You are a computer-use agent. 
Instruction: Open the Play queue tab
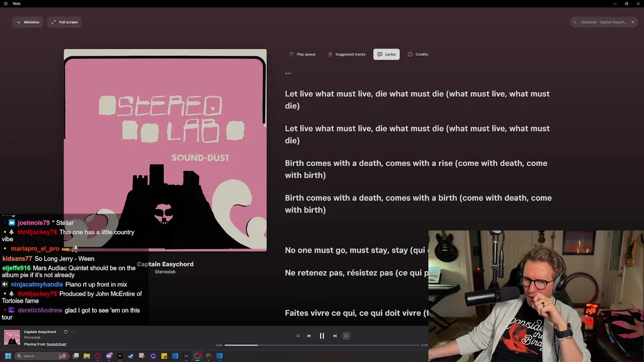click(302, 54)
